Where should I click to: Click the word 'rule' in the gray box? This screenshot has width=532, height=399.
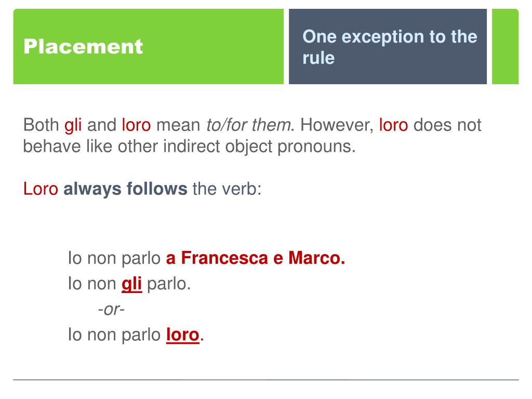tap(318, 58)
